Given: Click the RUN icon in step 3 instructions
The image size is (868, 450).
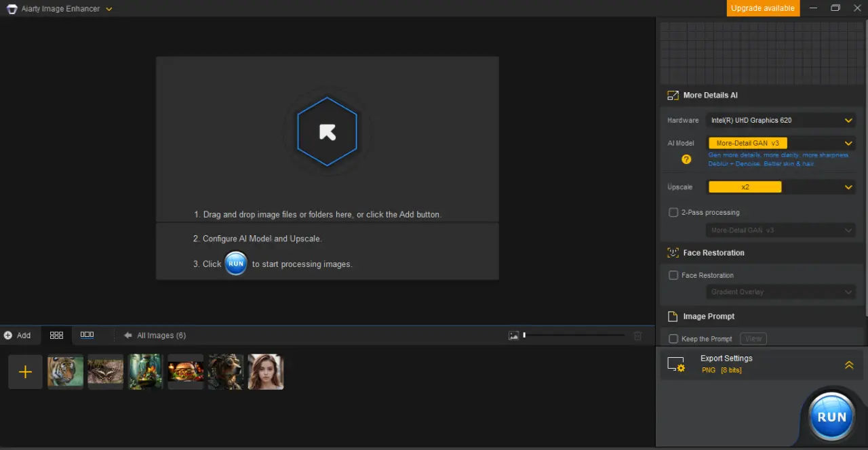Looking at the screenshot, I should coord(236,264).
